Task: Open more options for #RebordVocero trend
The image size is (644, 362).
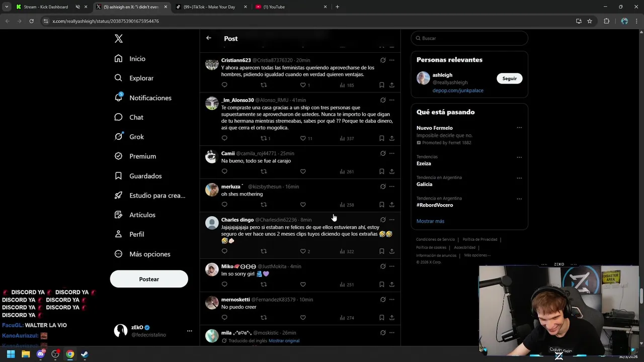Action: [519, 199]
